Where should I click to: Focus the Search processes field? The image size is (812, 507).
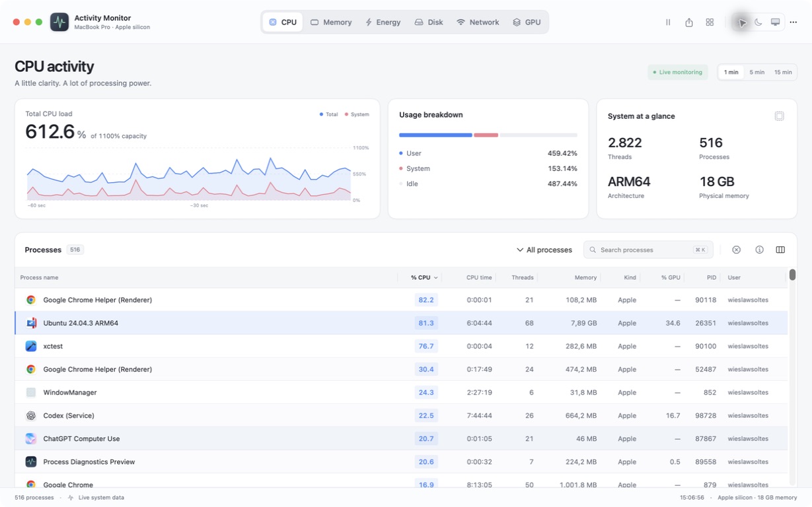648,250
